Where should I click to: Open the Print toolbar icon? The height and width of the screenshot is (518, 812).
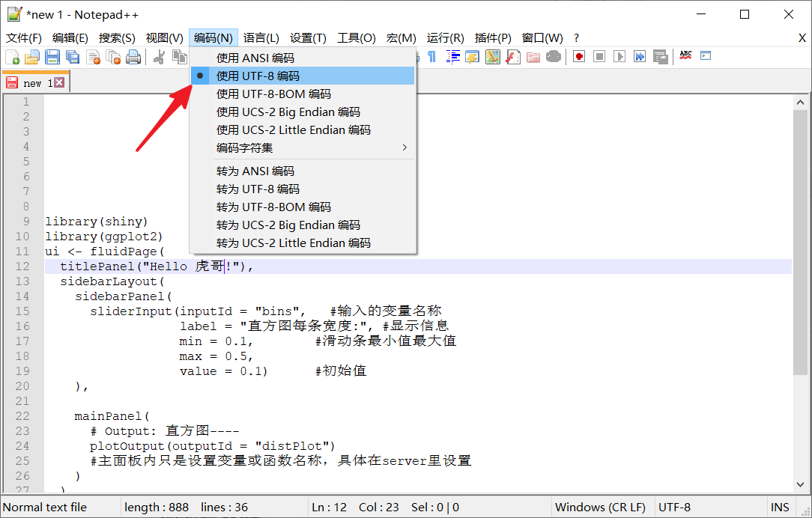coord(131,55)
